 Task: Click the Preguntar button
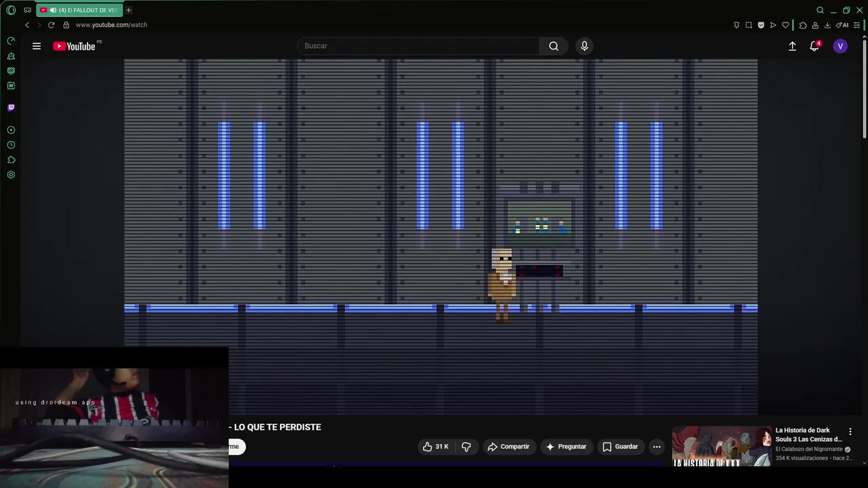[x=566, y=447]
